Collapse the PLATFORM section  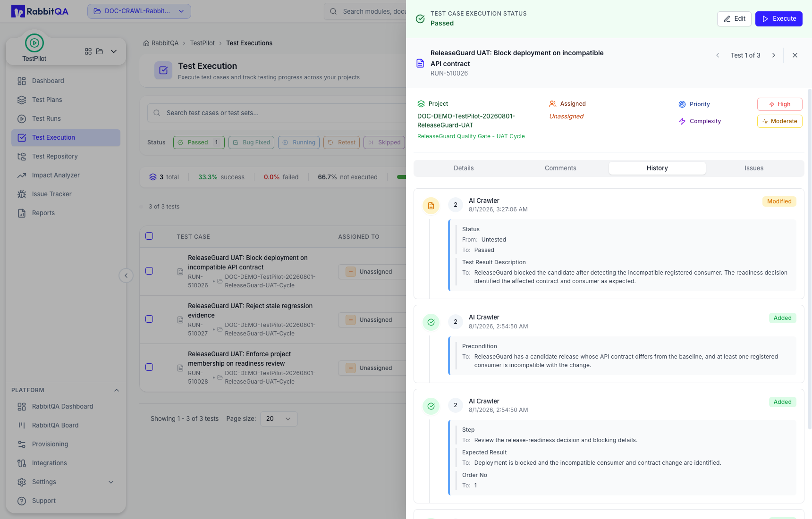(117, 390)
